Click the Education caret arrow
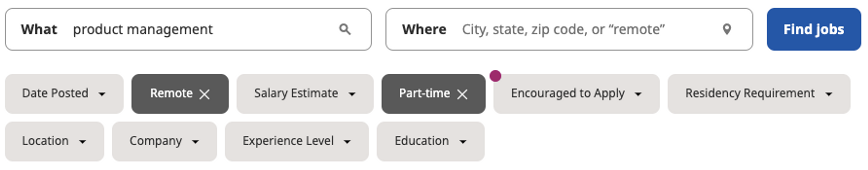Screen dimensions: 868x170 pyautogui.click(x=463, y=142)
